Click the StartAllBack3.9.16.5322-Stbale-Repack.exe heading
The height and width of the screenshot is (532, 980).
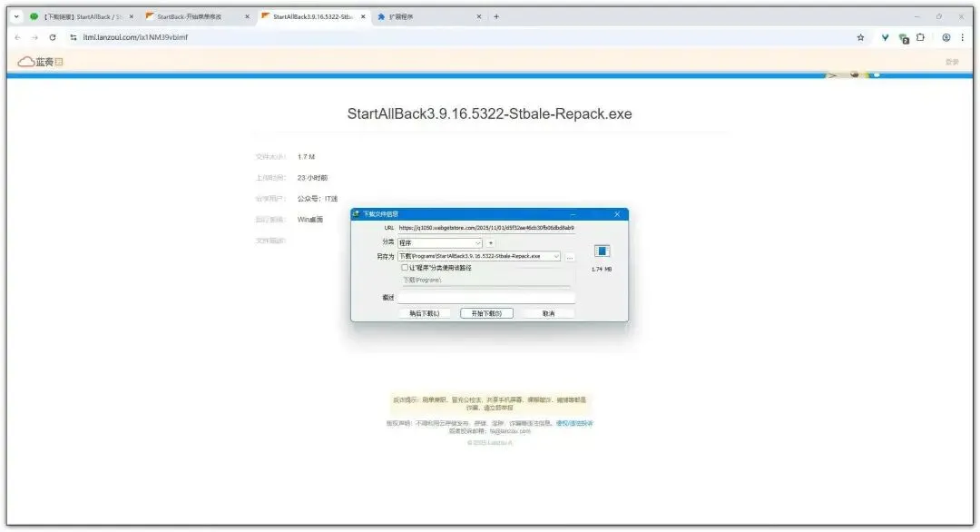coord(489,113)
